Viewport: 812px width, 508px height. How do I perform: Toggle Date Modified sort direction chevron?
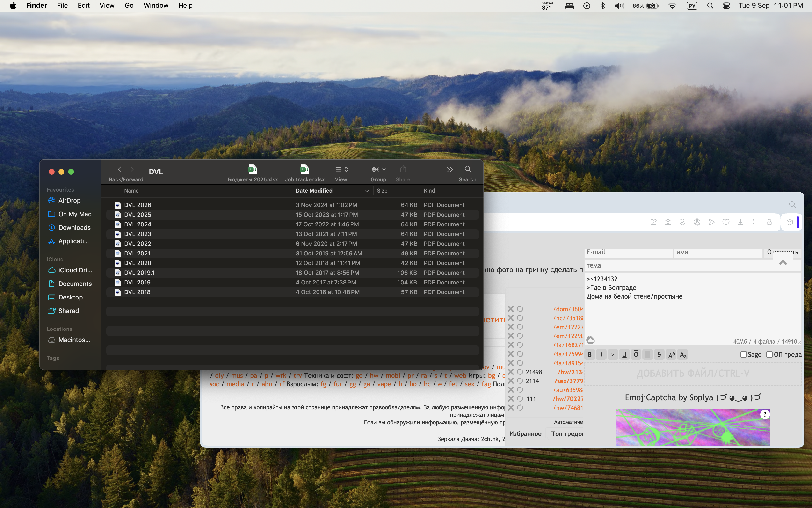[x=367, y=191]
